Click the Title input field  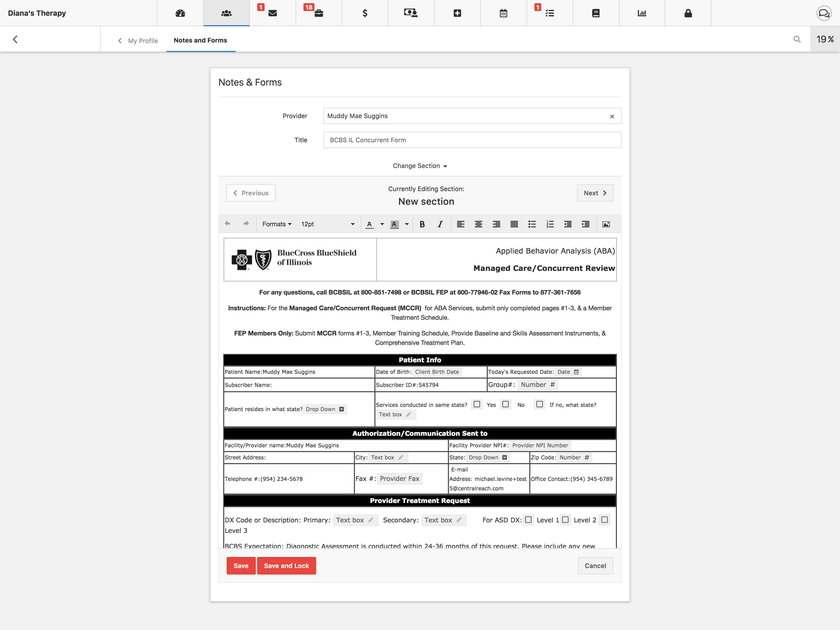472,140
